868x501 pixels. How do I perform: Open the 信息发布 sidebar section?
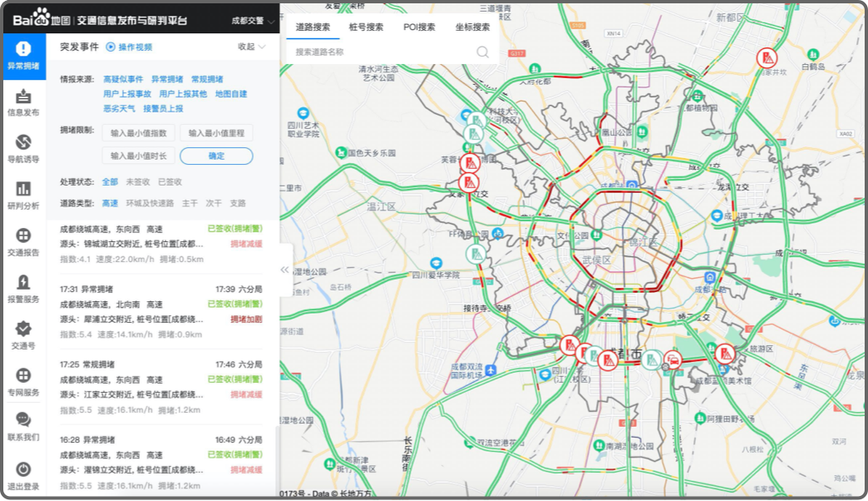(23, 102)
